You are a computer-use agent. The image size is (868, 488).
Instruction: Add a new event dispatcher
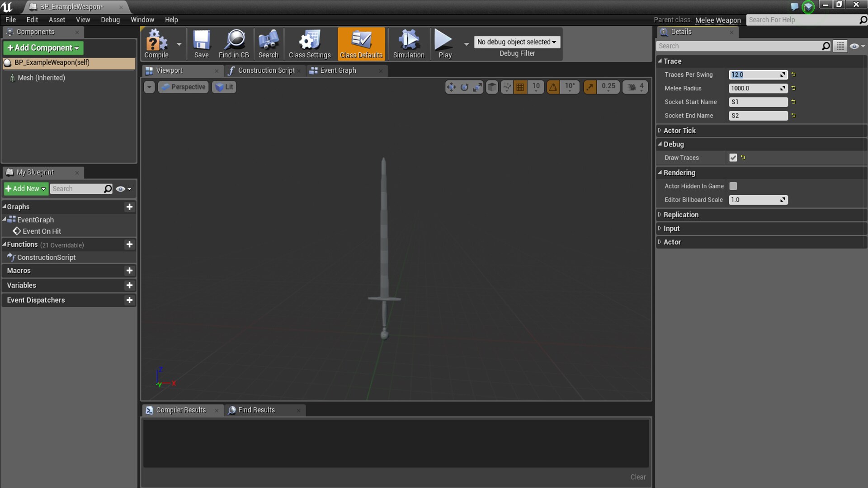pos(129,300)
